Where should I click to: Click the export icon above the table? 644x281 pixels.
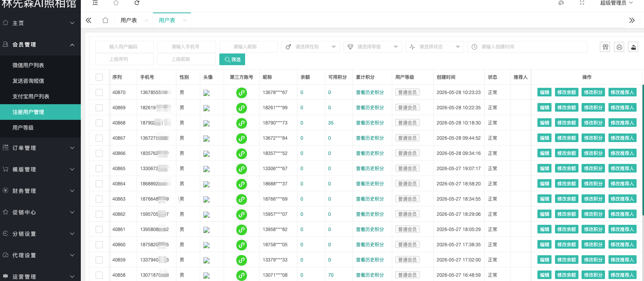[x=633, y=47]
